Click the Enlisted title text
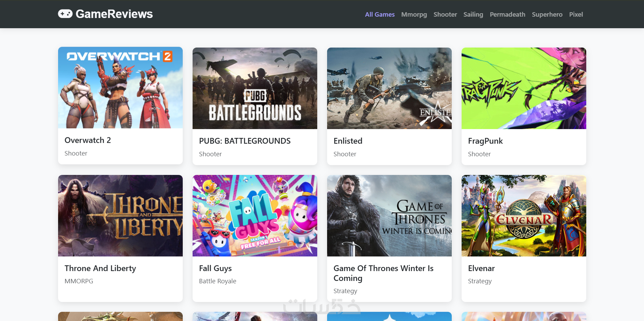 pyautogui.click(x=348, y=141)
